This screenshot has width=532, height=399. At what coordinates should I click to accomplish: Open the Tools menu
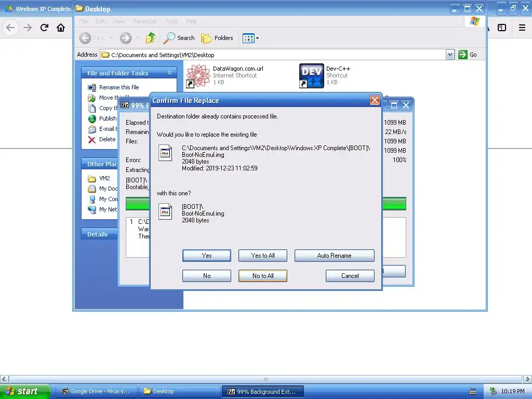[171, 21]
